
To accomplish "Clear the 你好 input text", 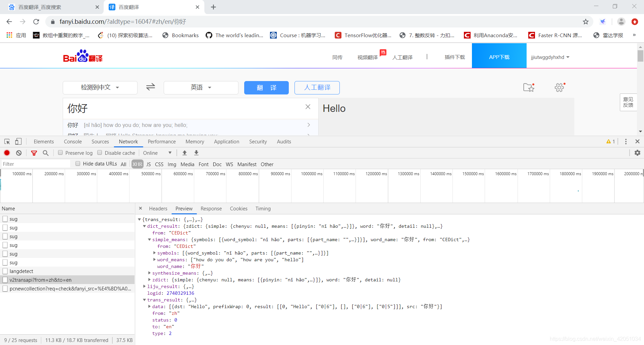I will click(308, 107).
